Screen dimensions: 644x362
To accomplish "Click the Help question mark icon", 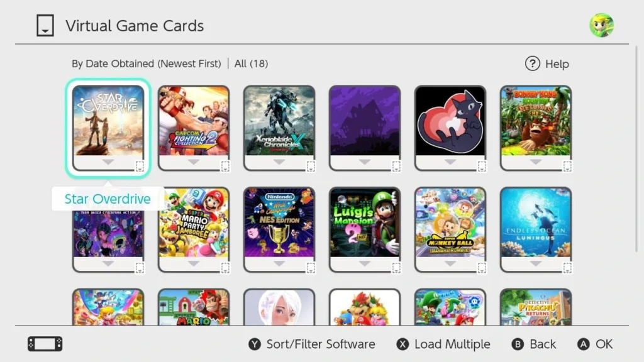I will 533,63.
